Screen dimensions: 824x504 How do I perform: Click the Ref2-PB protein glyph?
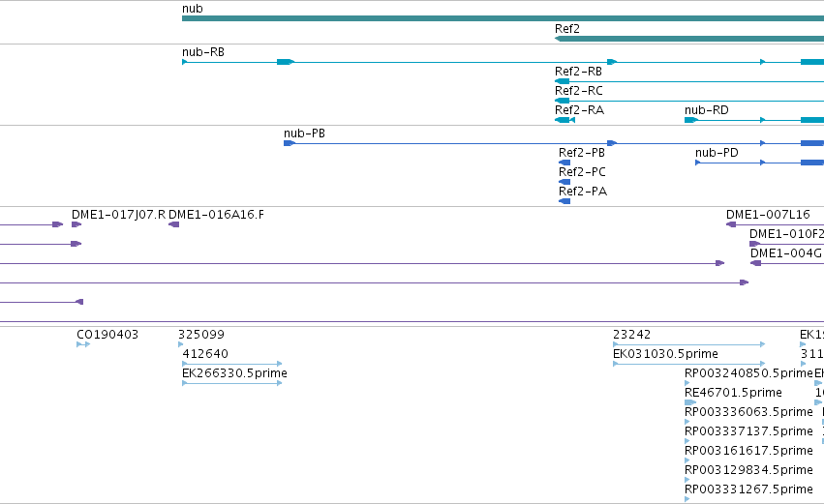[x=565, y=163]
